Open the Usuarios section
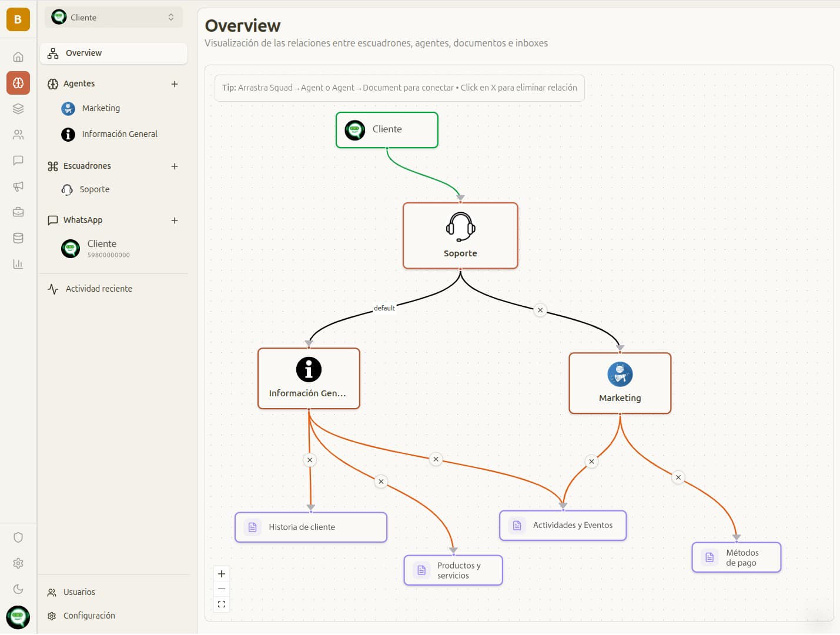This screenshot has width=840, height=635. coord(79,592)
